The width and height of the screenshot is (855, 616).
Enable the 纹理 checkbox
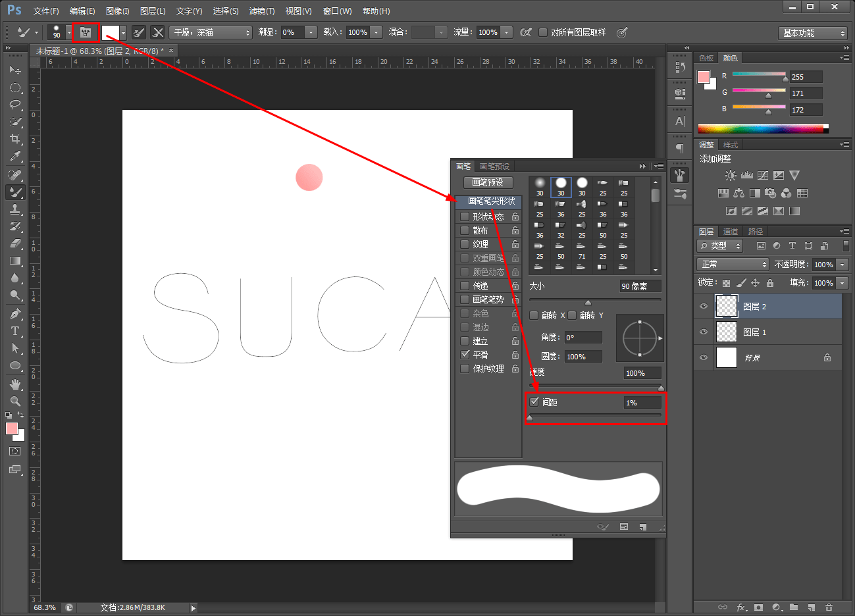click(465, 244)
